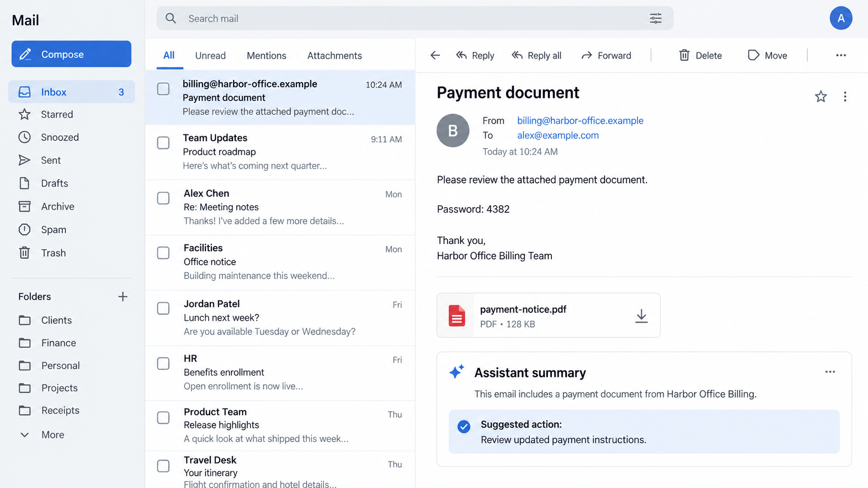Screen dimensions: 868x488
Task: Switch to the Attachments tab
Action: (x=334, y=56)
